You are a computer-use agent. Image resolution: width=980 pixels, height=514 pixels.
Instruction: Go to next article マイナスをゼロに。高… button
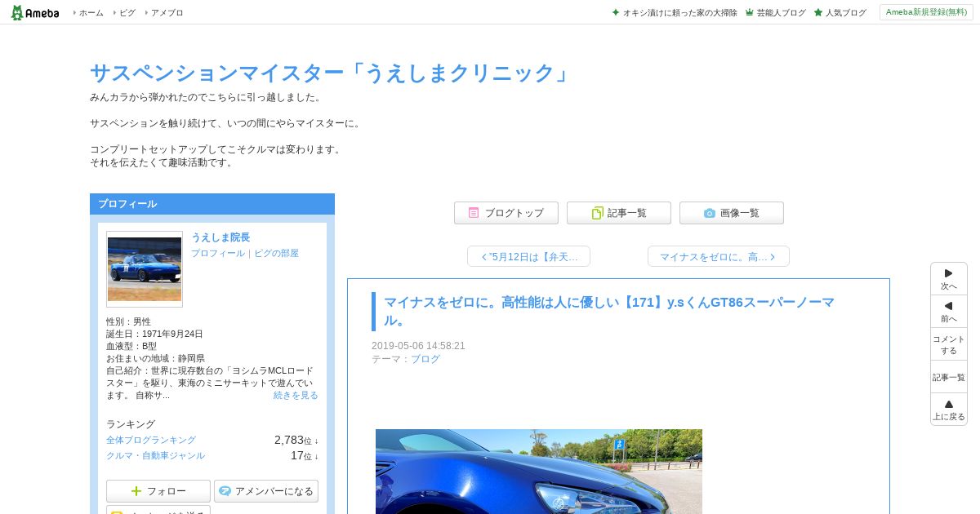(x=719, y=256)
